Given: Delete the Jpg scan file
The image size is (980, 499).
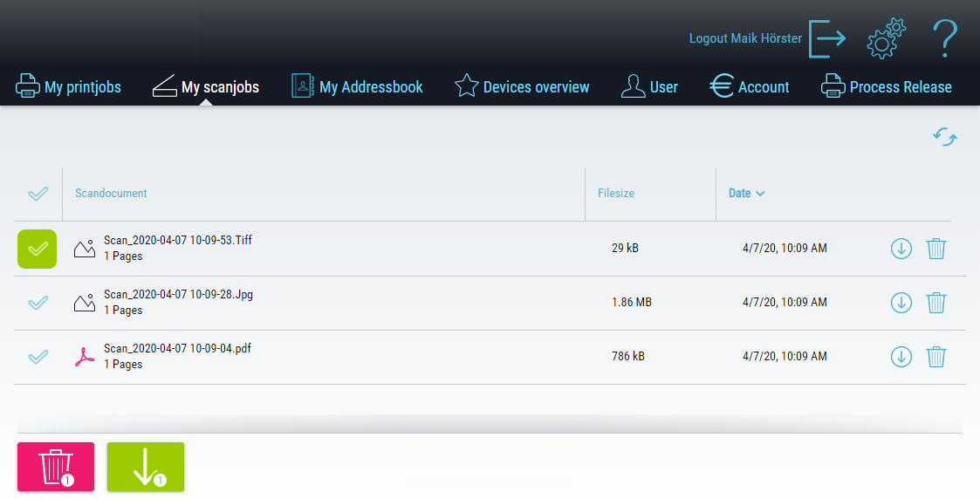Looking at the screenshot, I should [935, 303].
